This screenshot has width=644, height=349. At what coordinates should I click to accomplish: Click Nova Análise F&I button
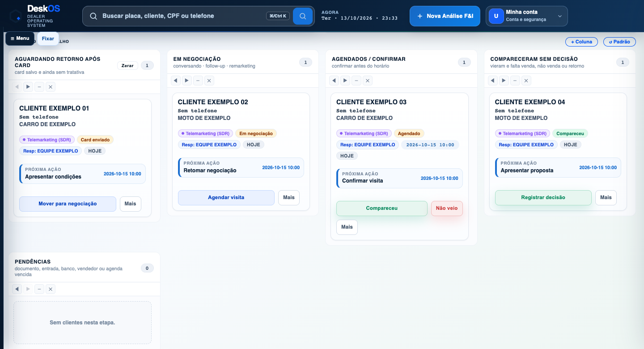445,16
